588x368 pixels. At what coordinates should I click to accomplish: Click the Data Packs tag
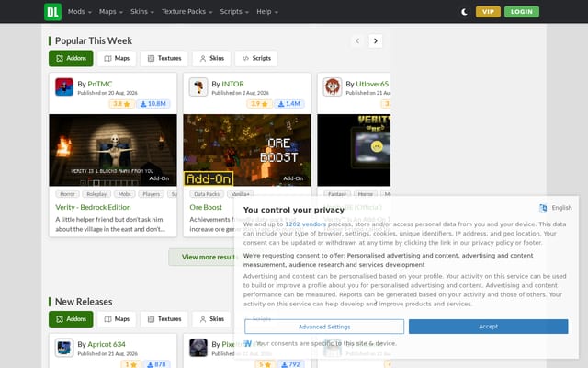(207, 194)
